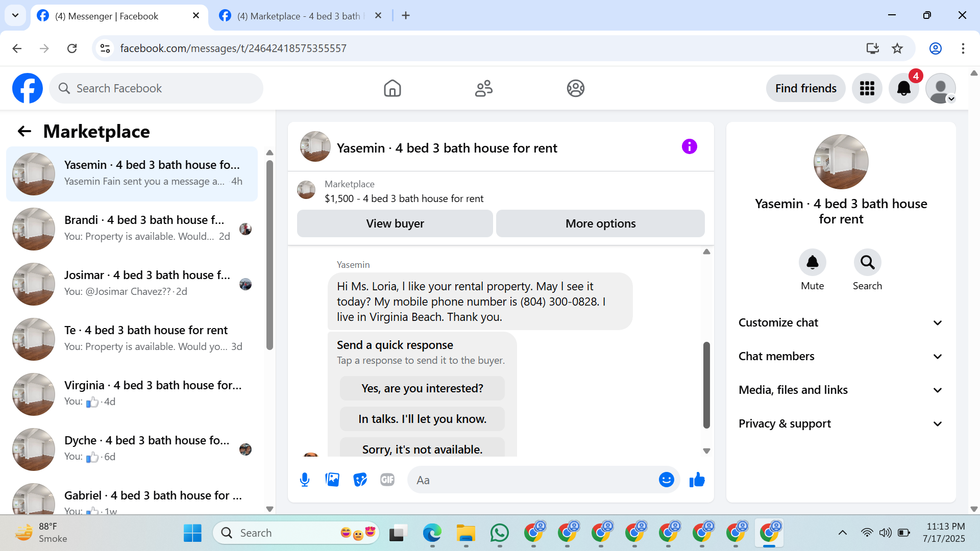Screen dimensions: 980x551
Task: Open the Josimar conversation
Action: 132,284
